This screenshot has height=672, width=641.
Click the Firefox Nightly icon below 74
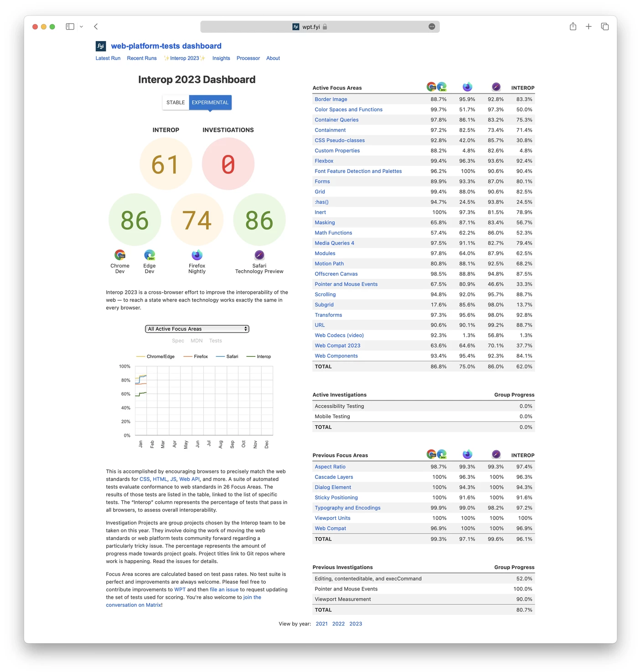pos(197,255)
